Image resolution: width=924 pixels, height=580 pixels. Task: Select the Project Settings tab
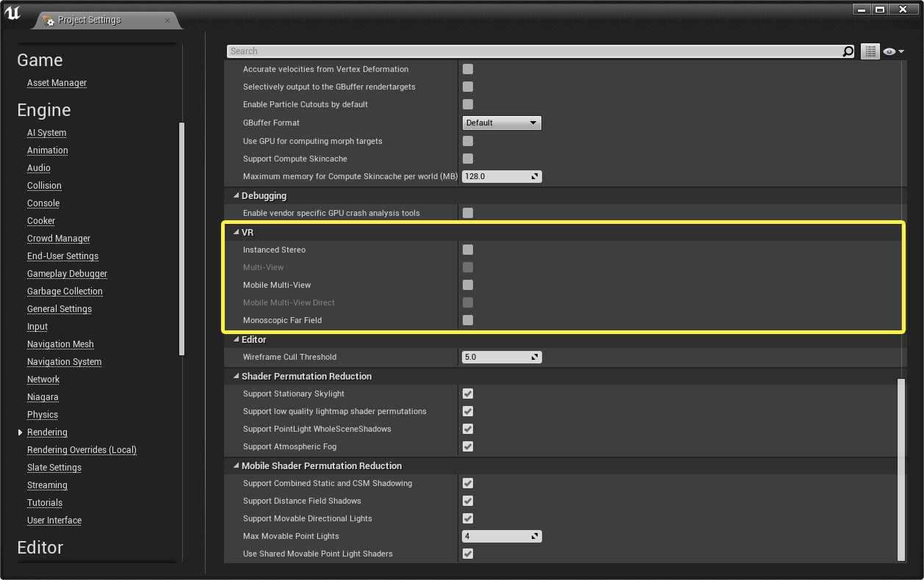89,21
